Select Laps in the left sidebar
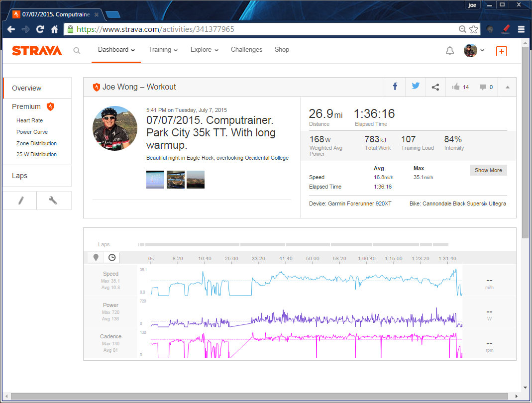 [x=20, y=176]
